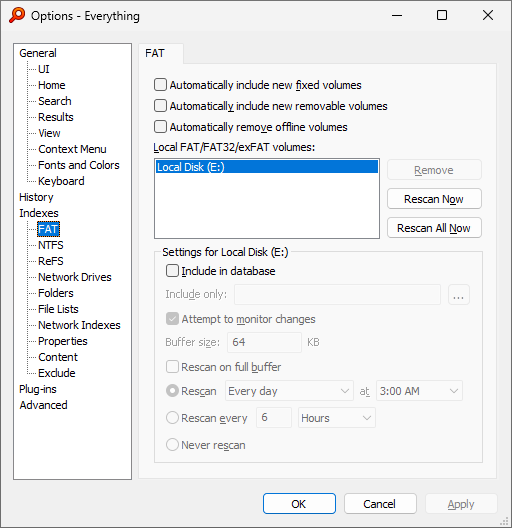Viewport: 512px width, 528px height.
Task: Open Network Drives settings
Action: (x=74, y=277)
